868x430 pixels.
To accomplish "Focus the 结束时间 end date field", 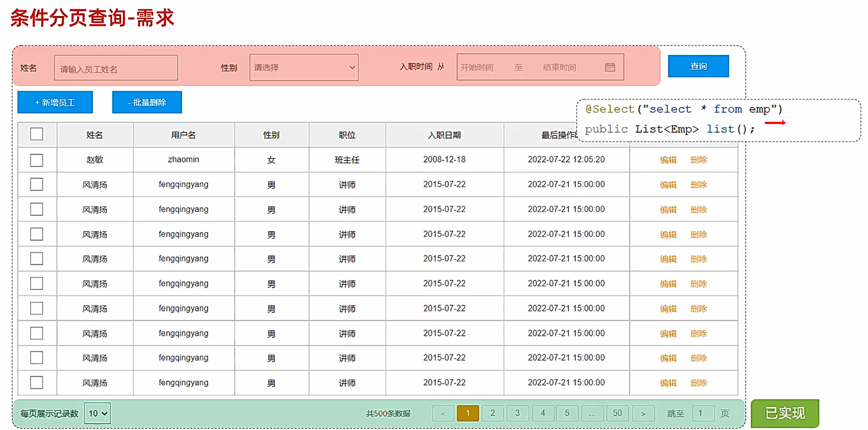I will click(560, 67).
